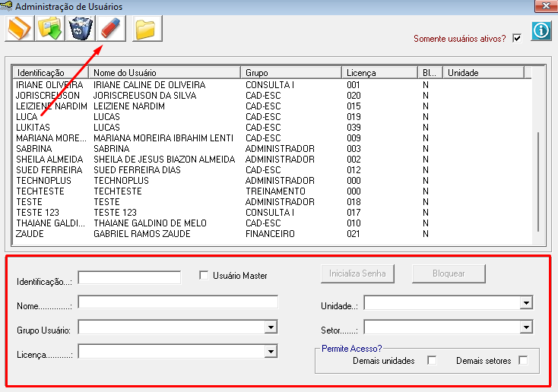Image resolution: width=558 pixels, height=392 pixels.
Task: Click the folder with green arrow save icon
Action: [x=50, y=28]
